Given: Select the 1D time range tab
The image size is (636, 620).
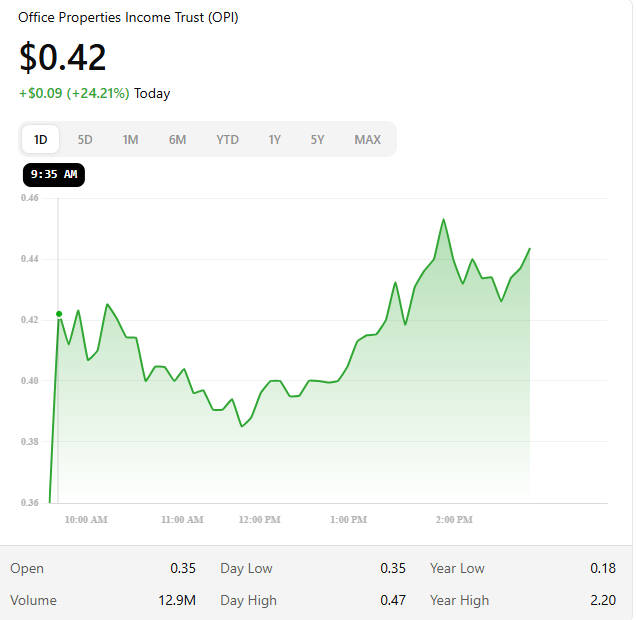Looking at the screenshot, I should point(41,139).
